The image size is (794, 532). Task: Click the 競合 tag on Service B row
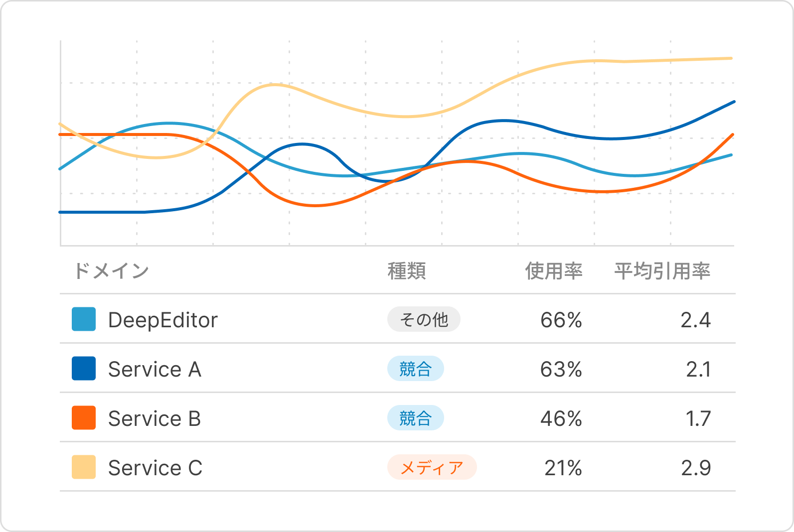point(415,418)
